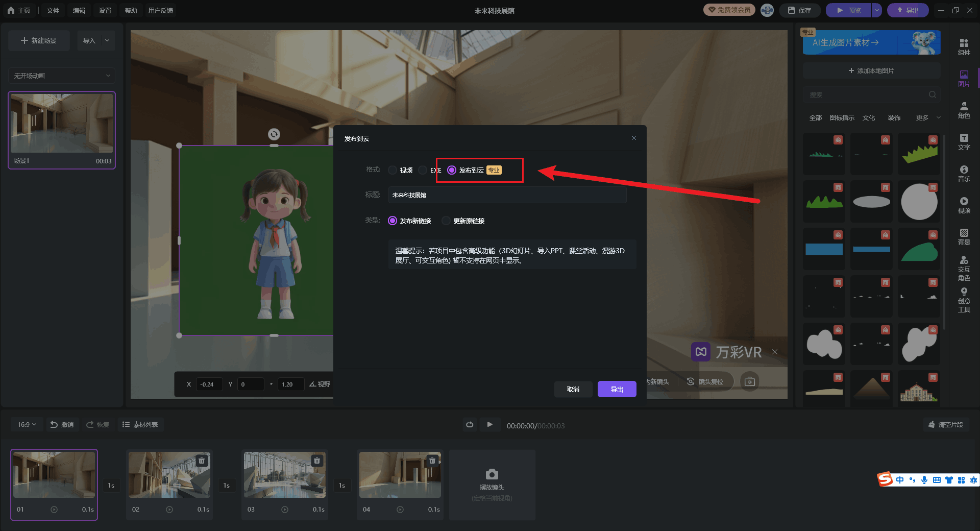Choose the 发布到云 format option
980x531 pixels.
point(452,171)
